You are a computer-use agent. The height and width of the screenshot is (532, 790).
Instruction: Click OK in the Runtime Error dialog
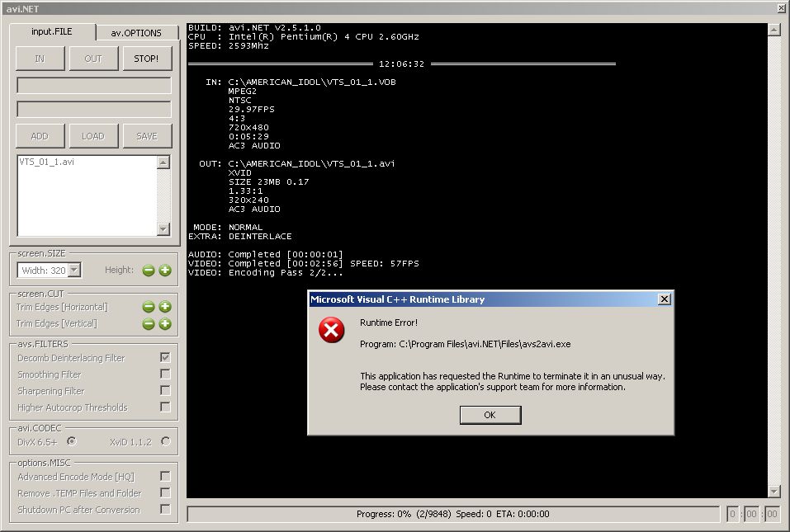pyautogui.click(x=490, y=415)
